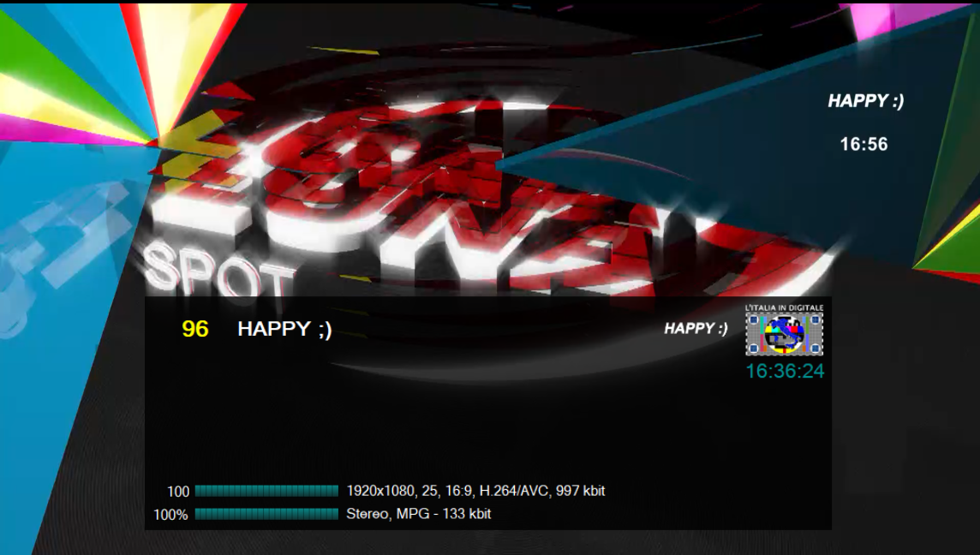Click the colorful rays in top left corner
Viewport: 980px width, 555px height.
point(77,69)
